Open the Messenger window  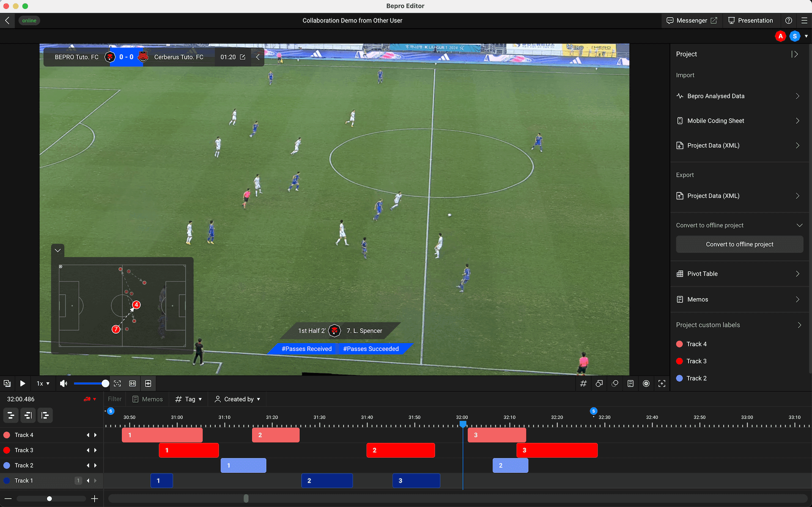point(691,20)
